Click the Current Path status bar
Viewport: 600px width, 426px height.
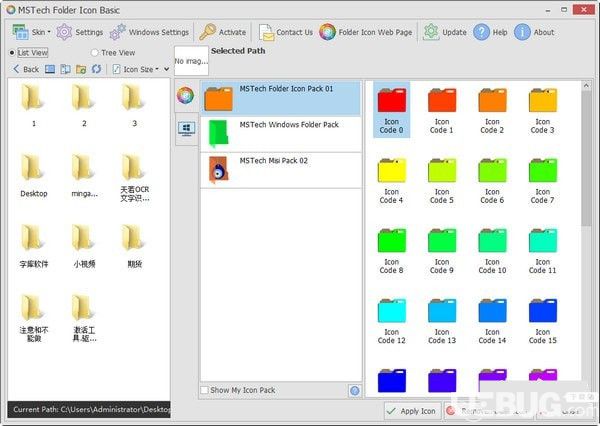[89, 410]
